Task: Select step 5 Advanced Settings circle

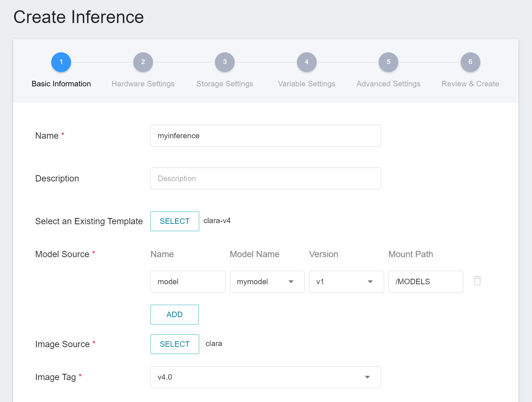Action: click(388, 62)
